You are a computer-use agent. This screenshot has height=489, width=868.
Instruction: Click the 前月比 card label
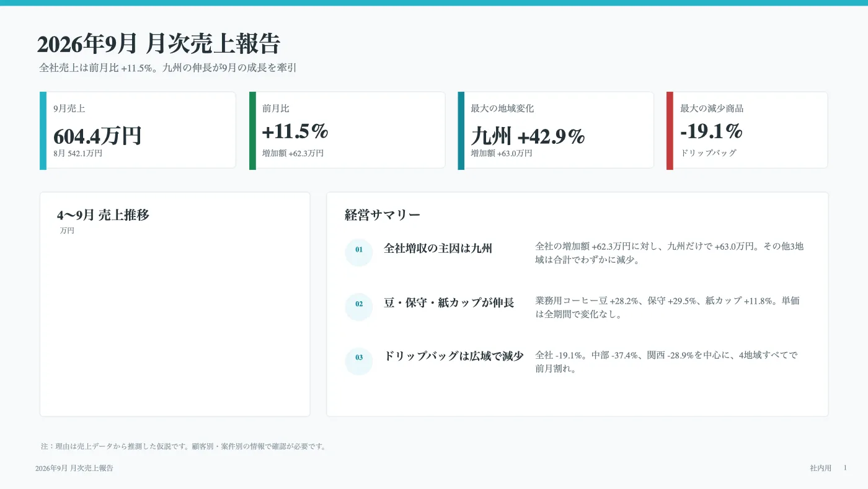point(276,108)
